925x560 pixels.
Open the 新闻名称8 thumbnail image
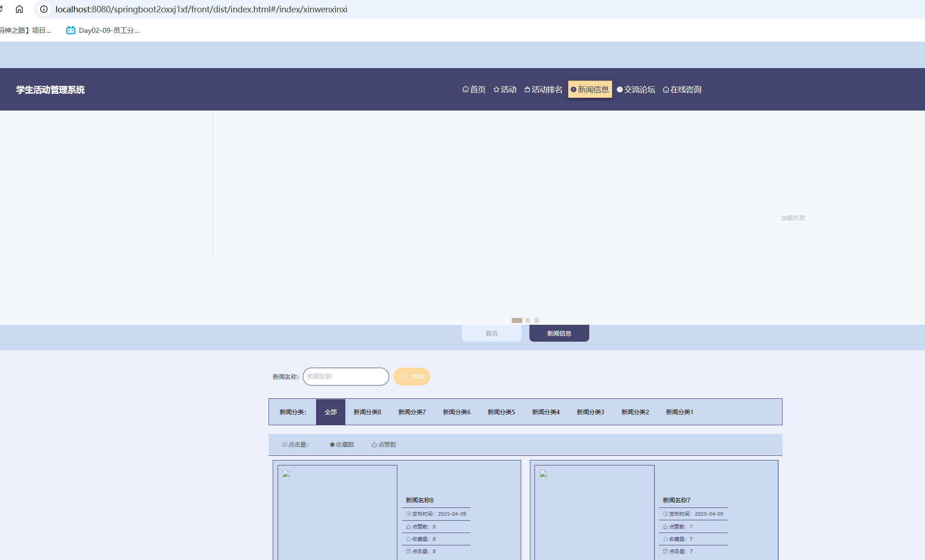337,512
